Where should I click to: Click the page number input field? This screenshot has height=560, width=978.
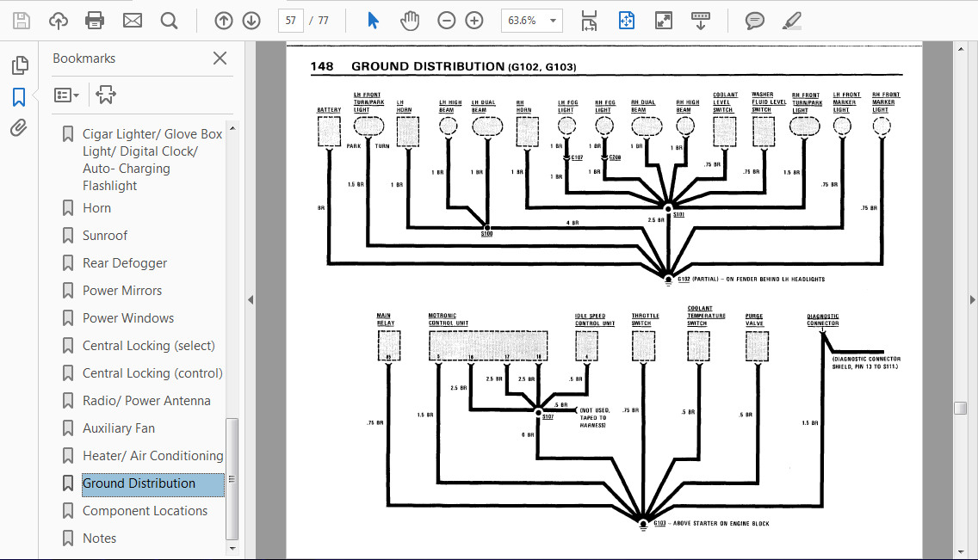tap(291, 21)
